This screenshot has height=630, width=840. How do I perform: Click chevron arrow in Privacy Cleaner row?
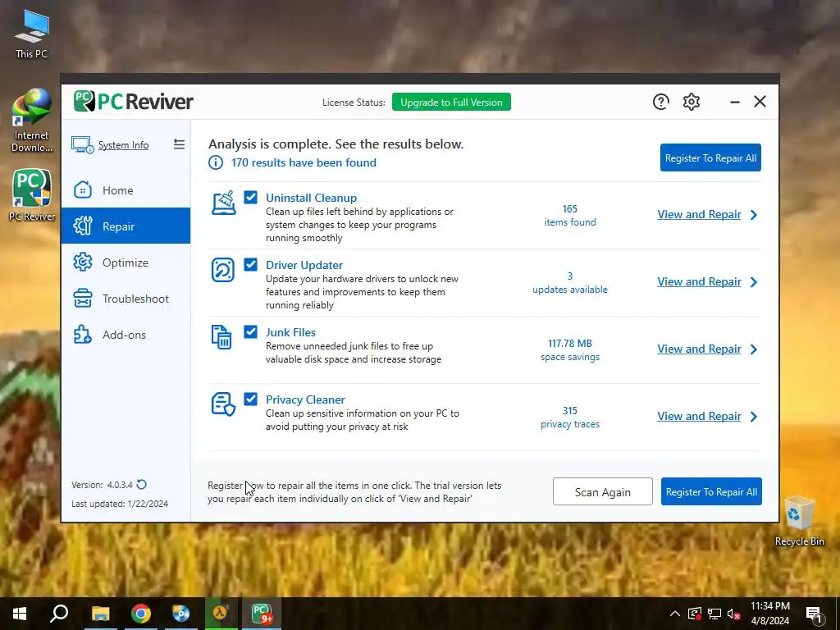(754, 417)
